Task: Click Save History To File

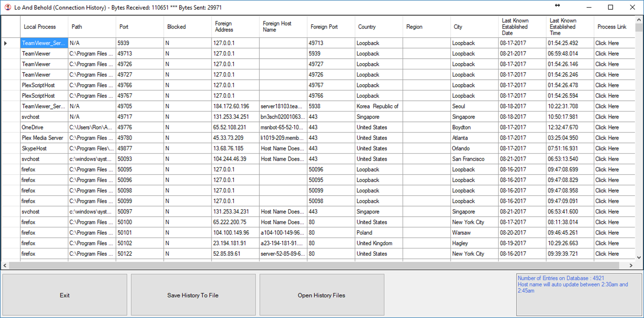Action: pyautogui.click(x=193, y=295)
